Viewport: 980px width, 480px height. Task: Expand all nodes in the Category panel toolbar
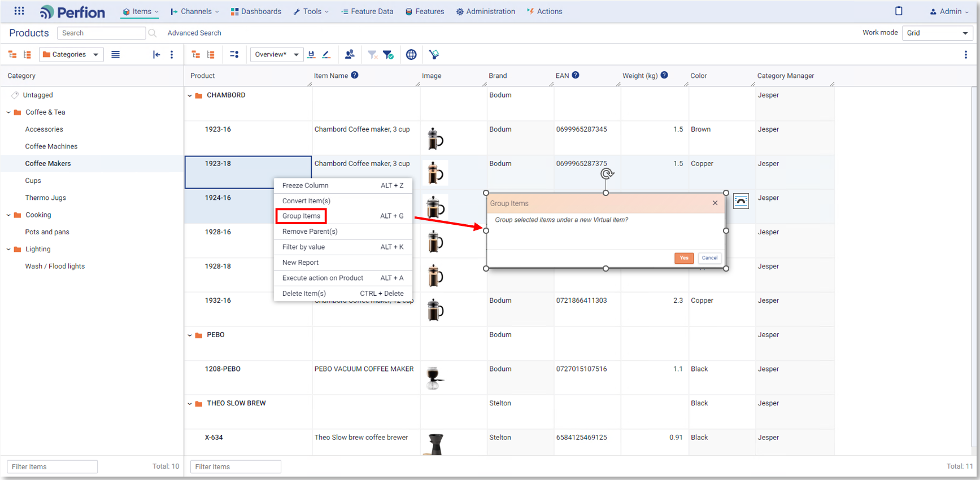12,55
